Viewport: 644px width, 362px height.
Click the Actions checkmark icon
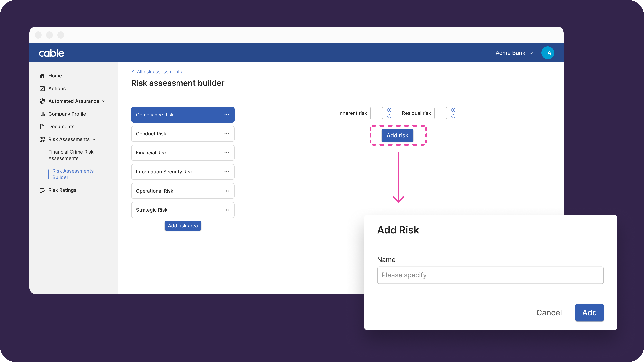pos(42,88)
